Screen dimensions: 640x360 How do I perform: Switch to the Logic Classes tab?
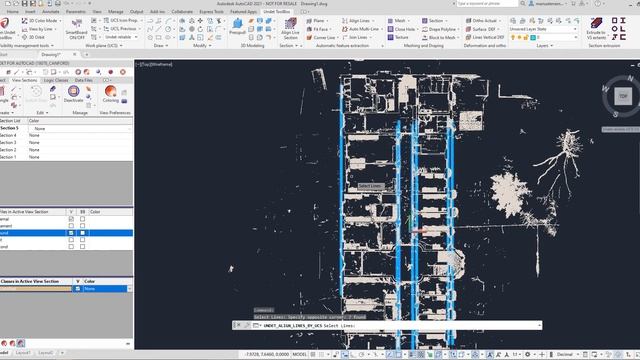pos(56,80)
